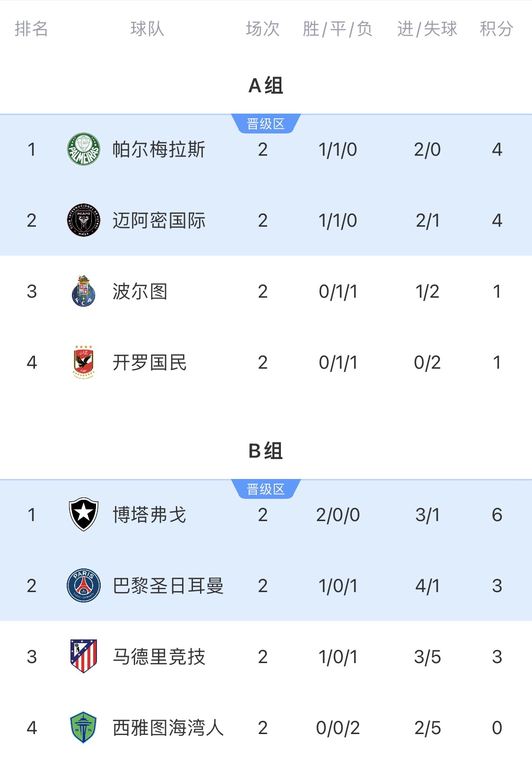Viewport: 532px width, 771px height.
Task: Select the FC Porto crest
Action: 84,291
